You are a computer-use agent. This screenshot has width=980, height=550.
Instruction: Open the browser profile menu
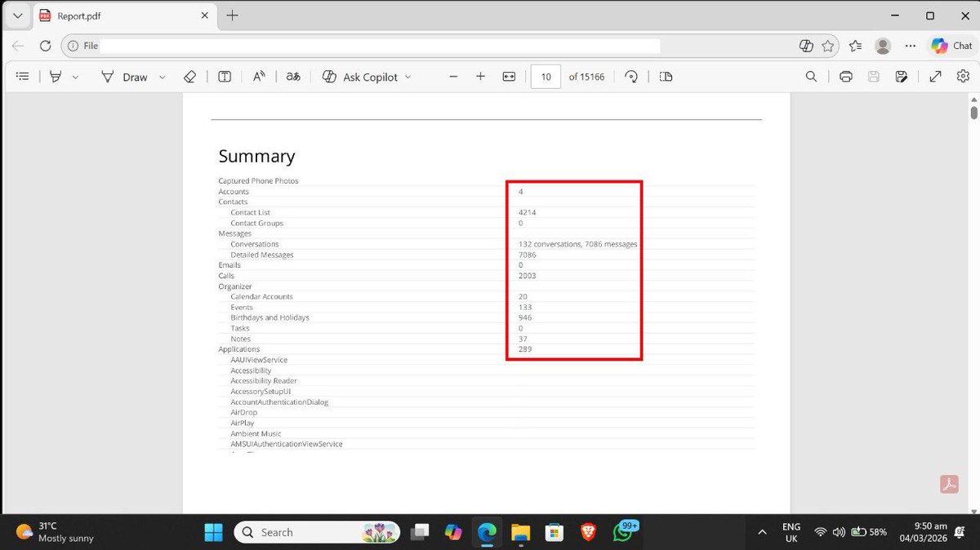(x=883, y=46)
